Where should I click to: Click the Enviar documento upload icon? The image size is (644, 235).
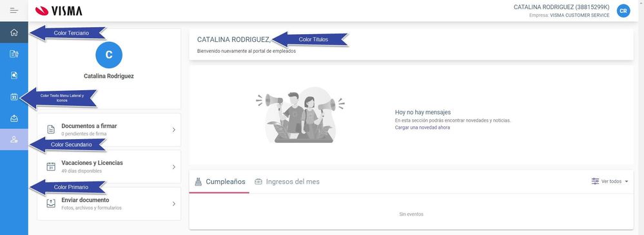click(x=51, y=203)
